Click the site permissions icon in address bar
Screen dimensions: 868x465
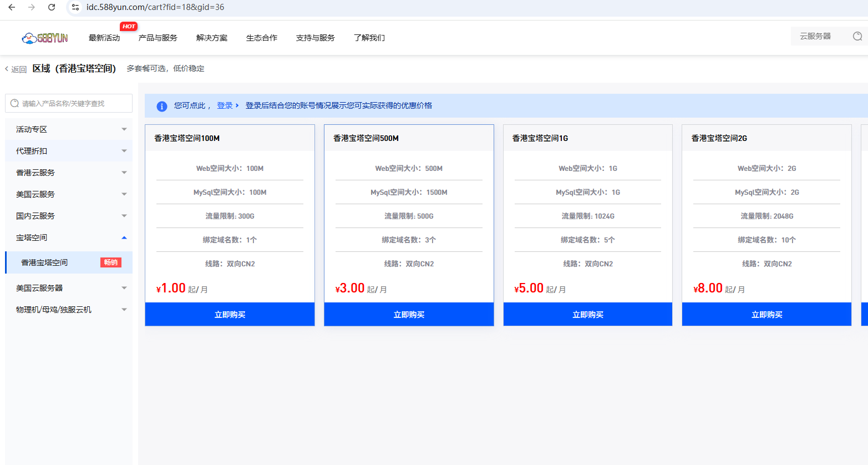coord(75,8)
